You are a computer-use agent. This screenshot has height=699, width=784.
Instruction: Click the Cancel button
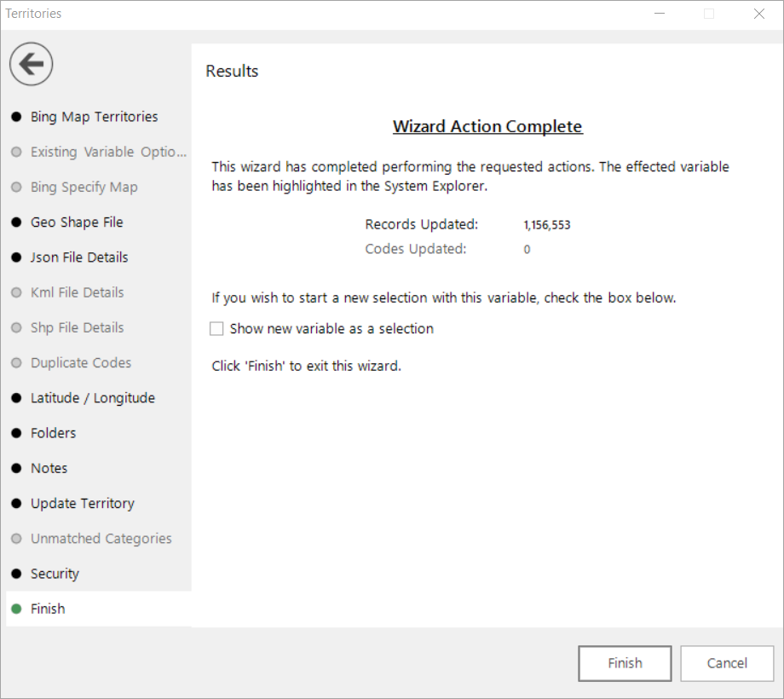pyautogui.click(x=727, y=663)
